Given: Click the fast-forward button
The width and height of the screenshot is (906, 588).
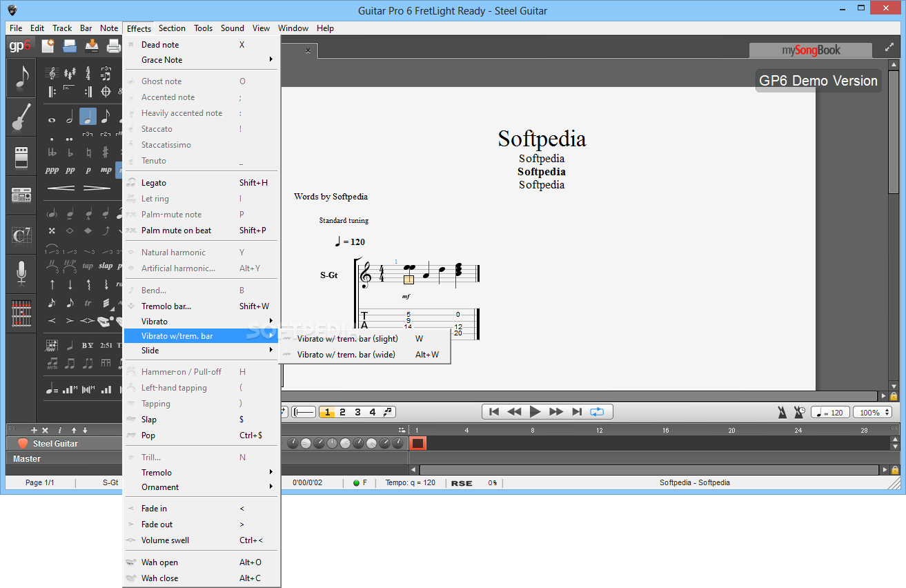Looking at the screenshot, I should (x=556, y=412).
